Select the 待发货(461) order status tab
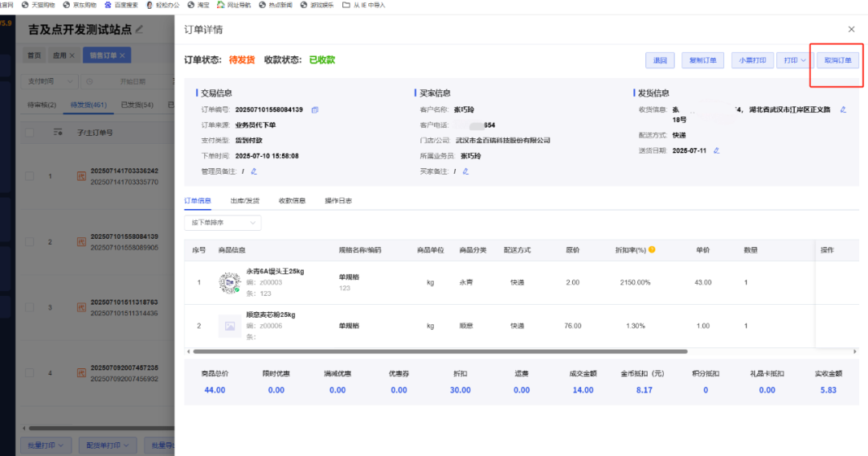868x456 pixels. [x=88, y=105]
